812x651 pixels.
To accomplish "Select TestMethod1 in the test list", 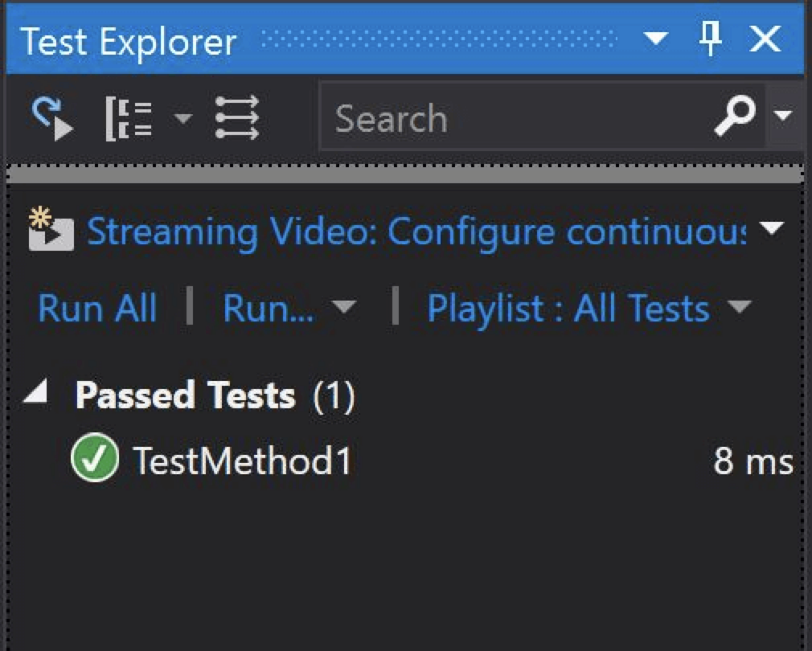I will 242,461.
